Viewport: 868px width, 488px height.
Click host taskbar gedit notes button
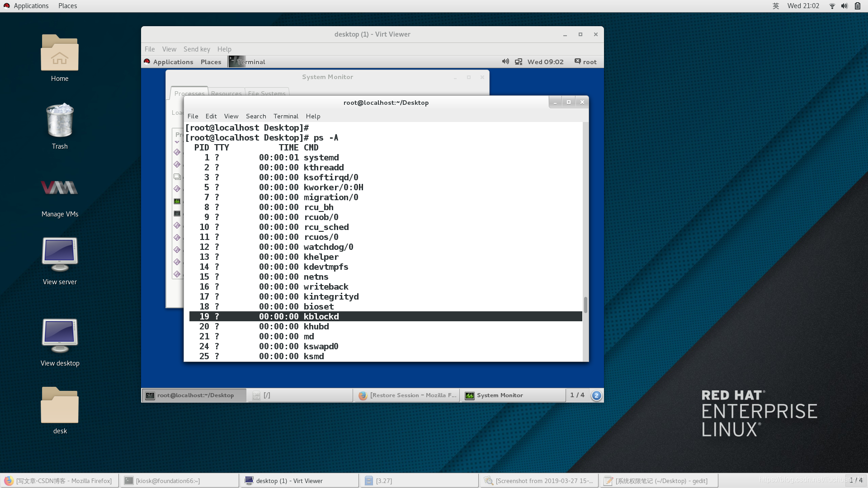coord(659,481)
